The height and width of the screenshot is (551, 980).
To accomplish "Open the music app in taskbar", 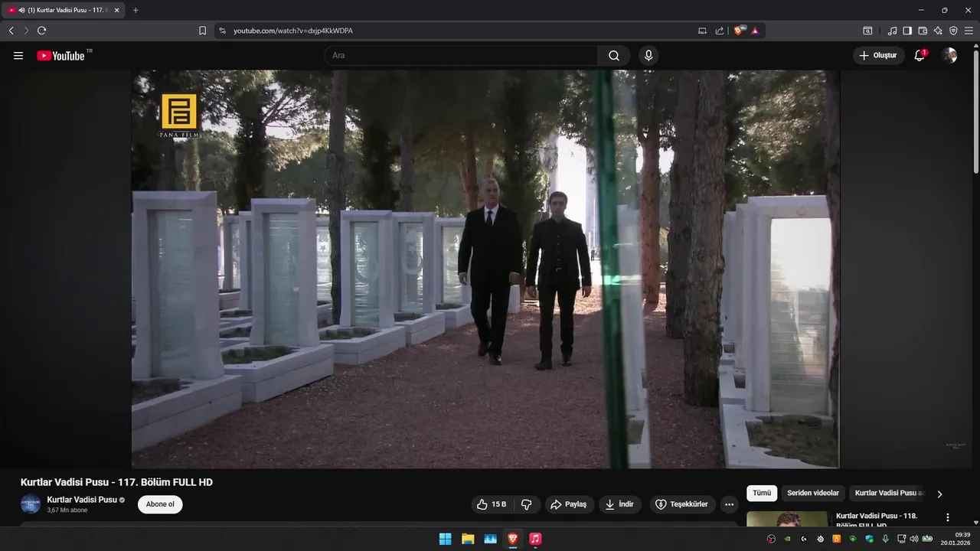I will (535, 539).
